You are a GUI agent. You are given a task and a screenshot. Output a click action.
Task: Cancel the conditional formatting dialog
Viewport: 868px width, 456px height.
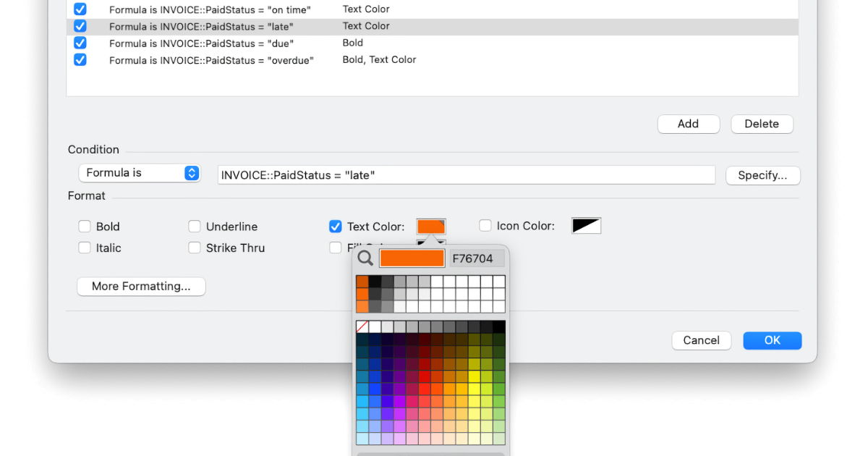(702, 340)
